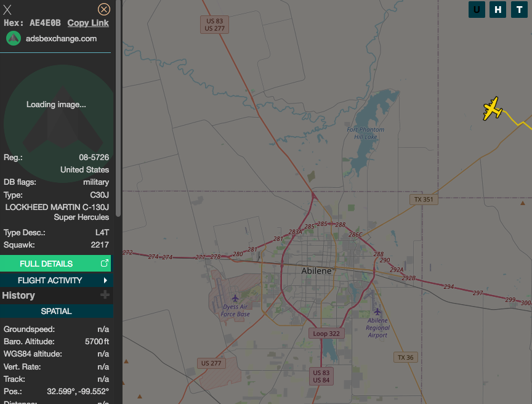Image resolution: width=532 pixels, height=404 pixels.
Task: Click the Fort Phantom Hill Lake label
Action: [x=365, y=133]
